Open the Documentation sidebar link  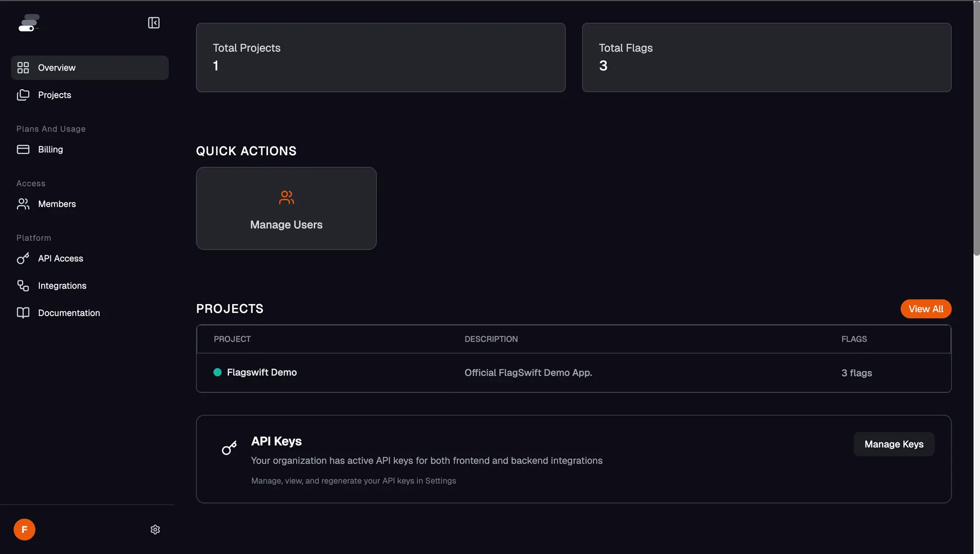90,313
